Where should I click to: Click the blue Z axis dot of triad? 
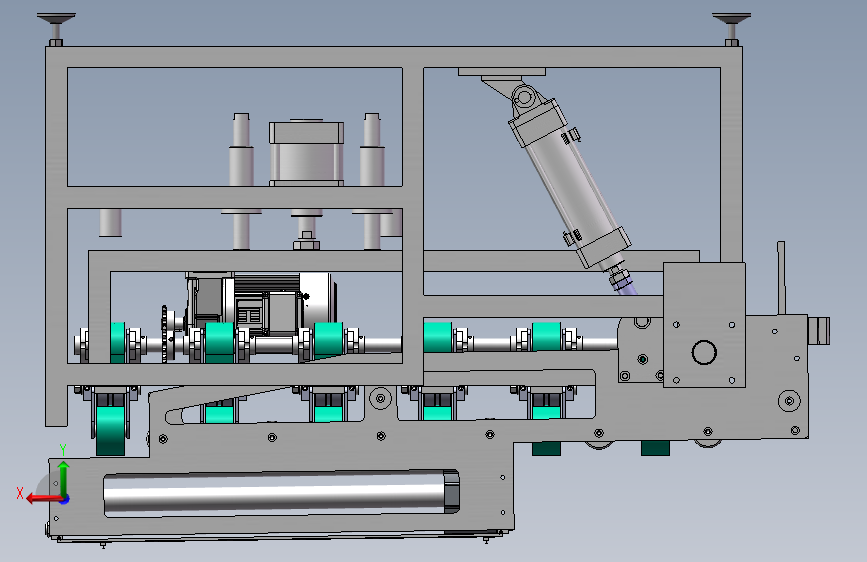(65, 499)
